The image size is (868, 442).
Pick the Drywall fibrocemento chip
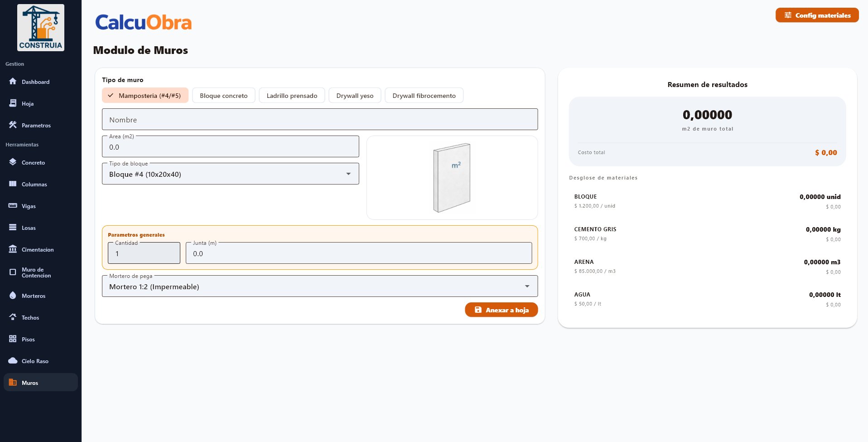coord(424,96)
